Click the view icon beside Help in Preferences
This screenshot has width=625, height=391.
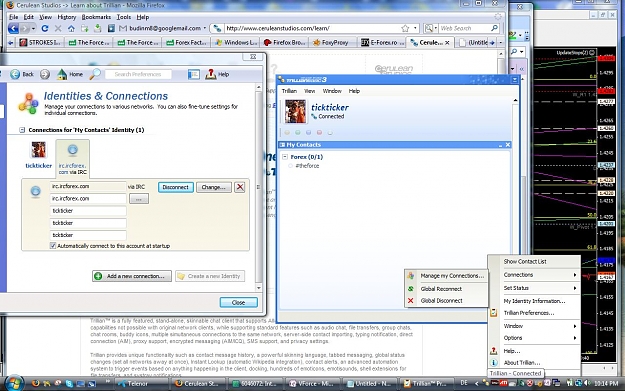194,74
